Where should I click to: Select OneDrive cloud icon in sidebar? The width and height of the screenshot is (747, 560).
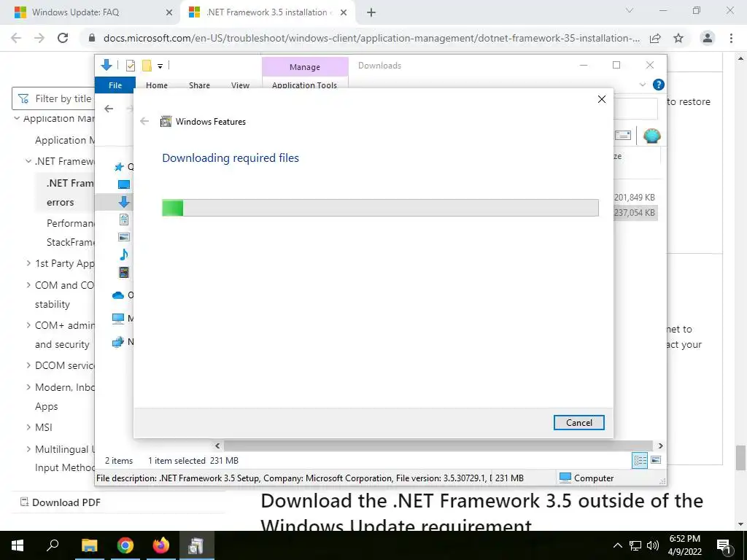118,295
